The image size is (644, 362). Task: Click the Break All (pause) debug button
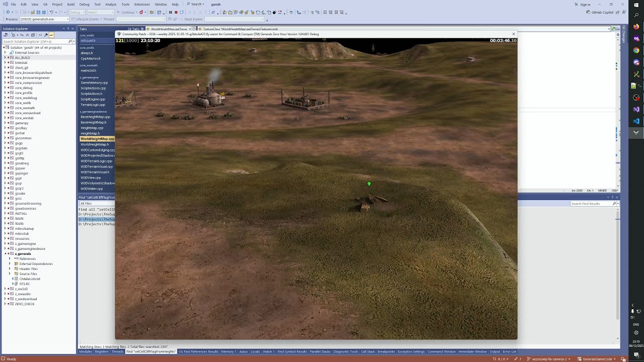tap(170, 12)
